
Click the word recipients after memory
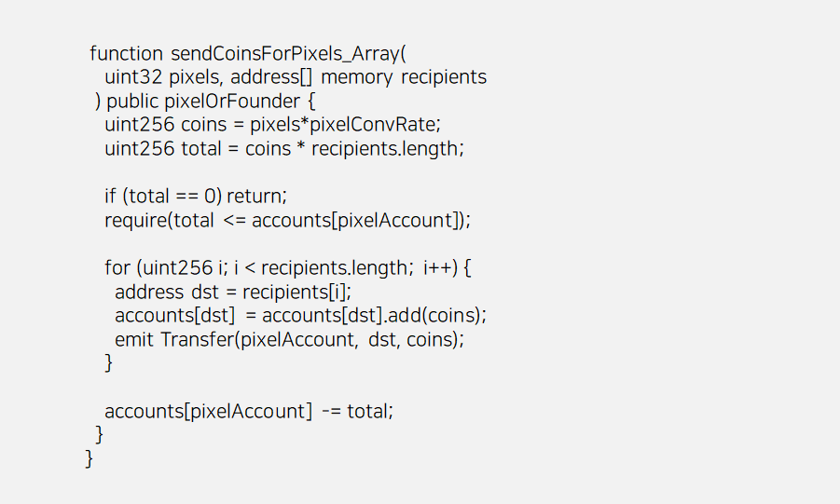click(444, 77)
